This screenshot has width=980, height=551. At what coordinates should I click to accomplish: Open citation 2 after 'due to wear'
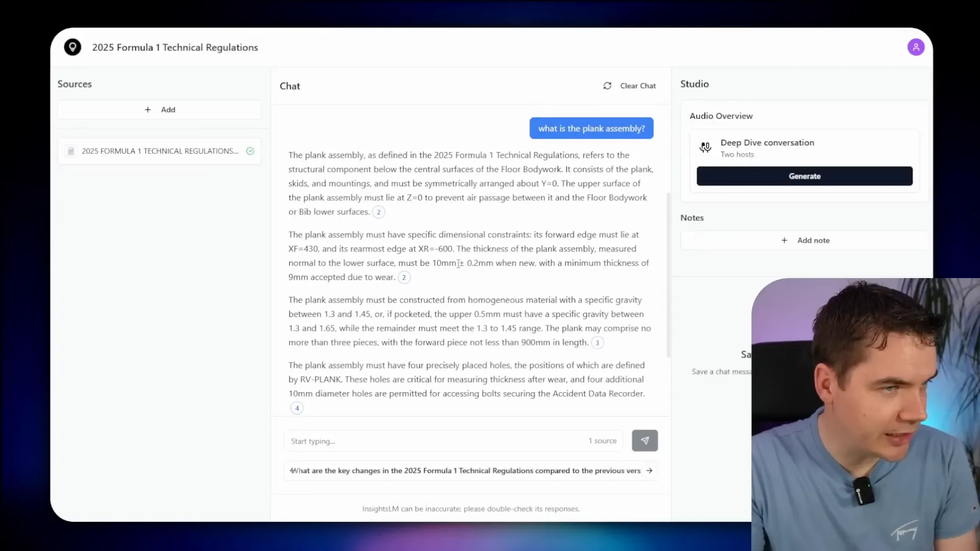coord(404,278)
